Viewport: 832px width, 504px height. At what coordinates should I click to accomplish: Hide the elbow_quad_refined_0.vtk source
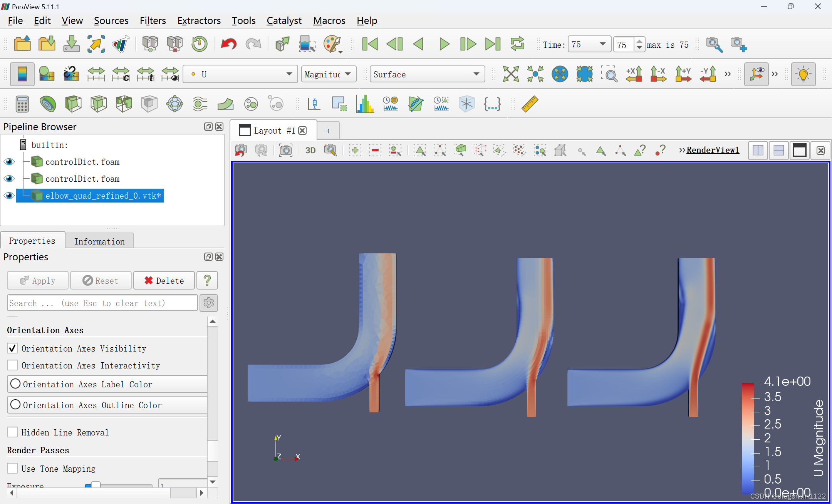pos(9,196)
